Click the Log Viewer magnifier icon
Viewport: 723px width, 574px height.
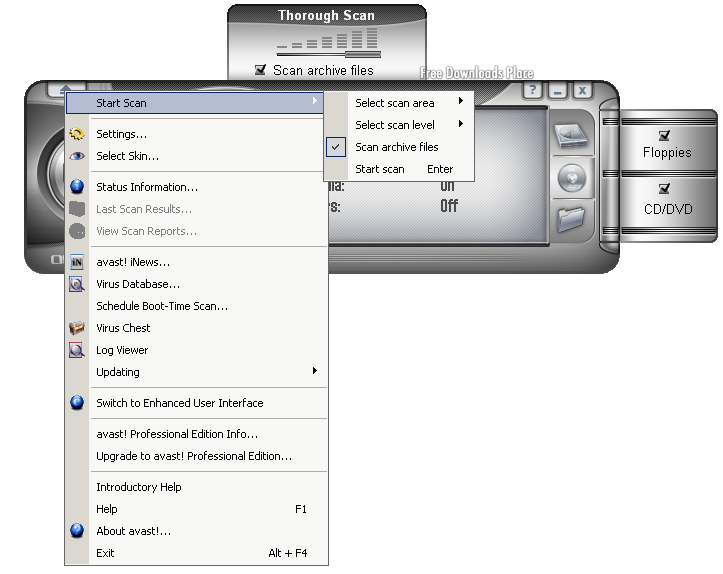coord(77,350)
